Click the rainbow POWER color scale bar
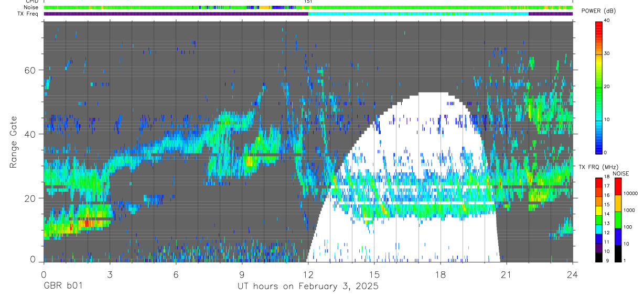The height and width of the screenshot is (297, 644). coord(599,87)
